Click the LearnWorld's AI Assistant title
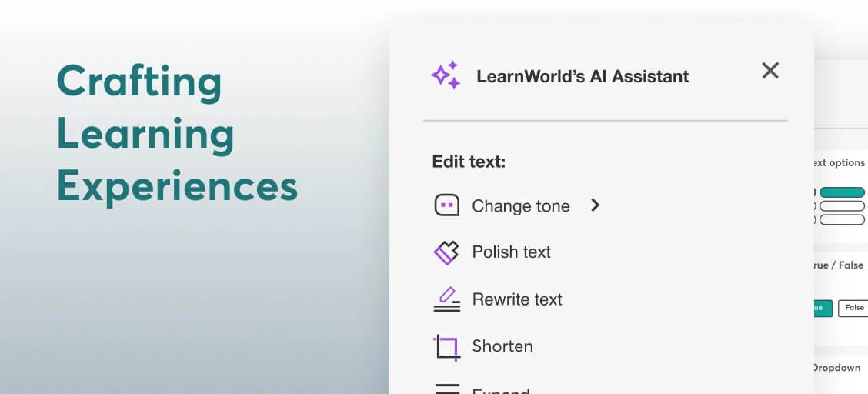The width and height of the screenshot is (868, 394). point(583,76)
